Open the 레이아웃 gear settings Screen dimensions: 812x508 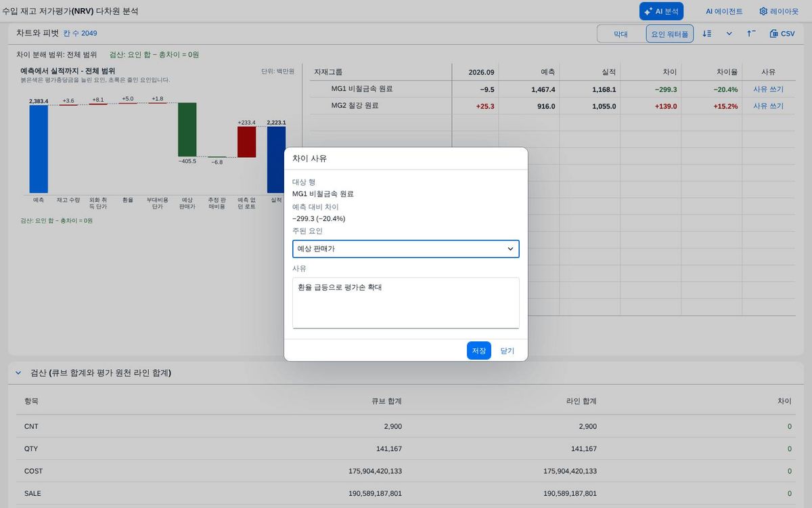[x=778, y=12]
